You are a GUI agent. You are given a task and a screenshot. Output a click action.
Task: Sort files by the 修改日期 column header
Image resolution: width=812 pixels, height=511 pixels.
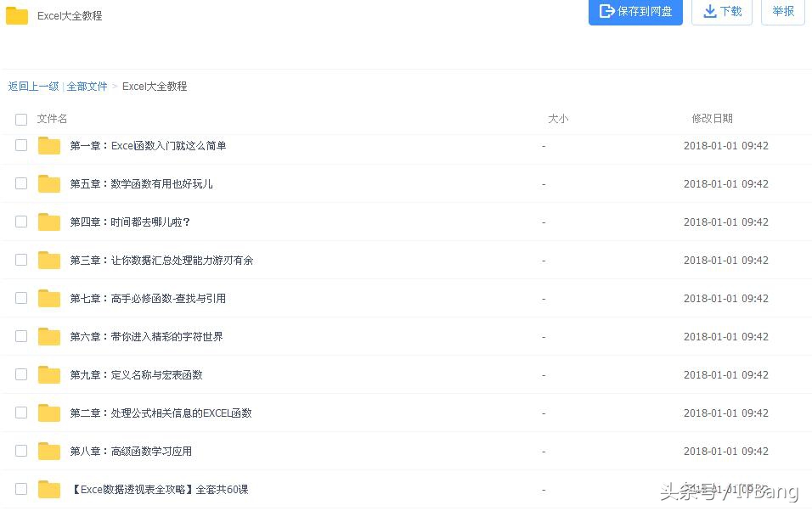point(712,119)
